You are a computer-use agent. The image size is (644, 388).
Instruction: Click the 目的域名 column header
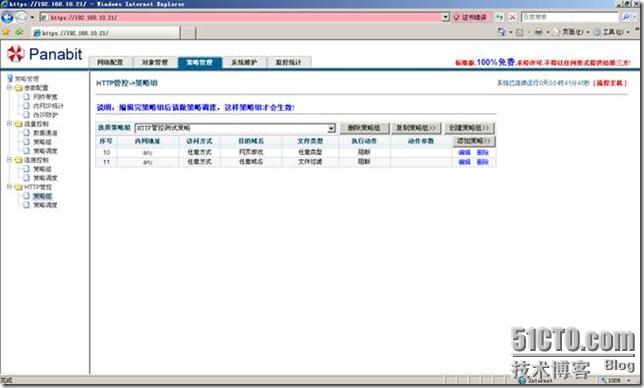[x=251, y=141]
